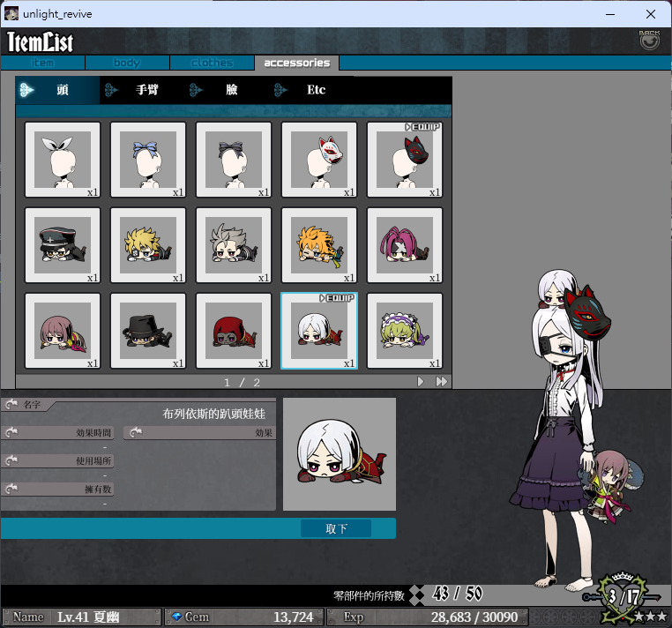Open the item tab

[x=42, y=63]
